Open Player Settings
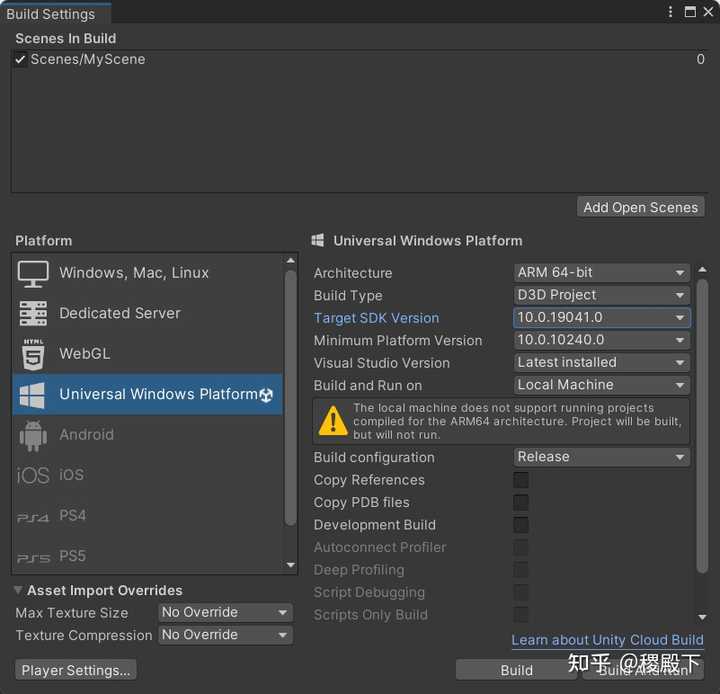 click(76, 671)
